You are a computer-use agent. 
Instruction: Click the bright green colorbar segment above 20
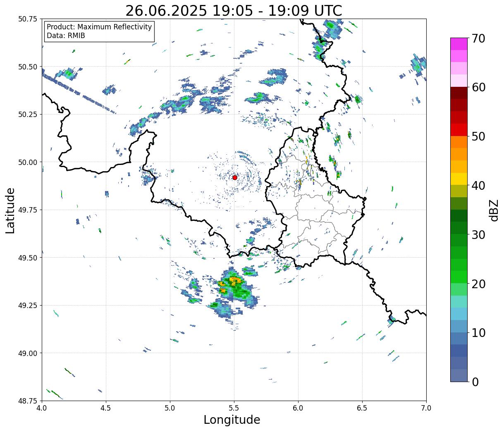[459, 277]
